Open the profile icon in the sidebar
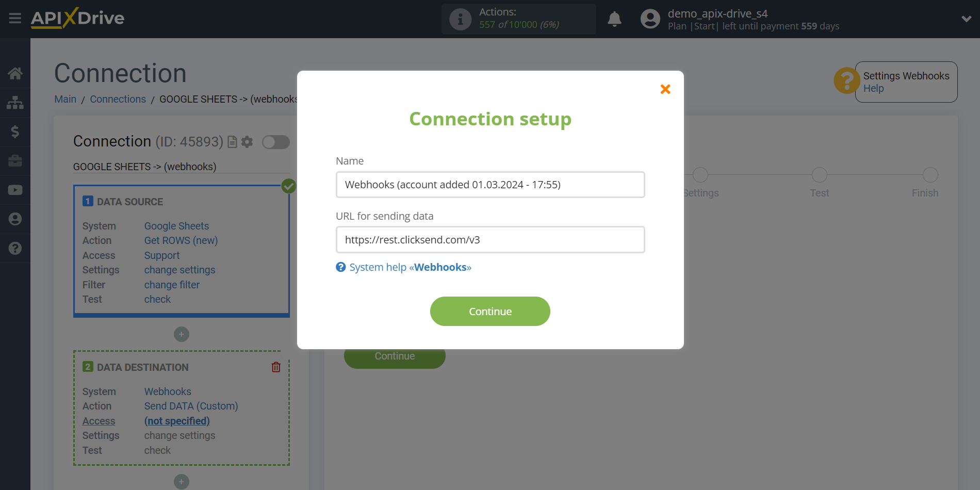The width and height of the screenshot is (980, 490). pyautogui.click(x=15, y=219)
